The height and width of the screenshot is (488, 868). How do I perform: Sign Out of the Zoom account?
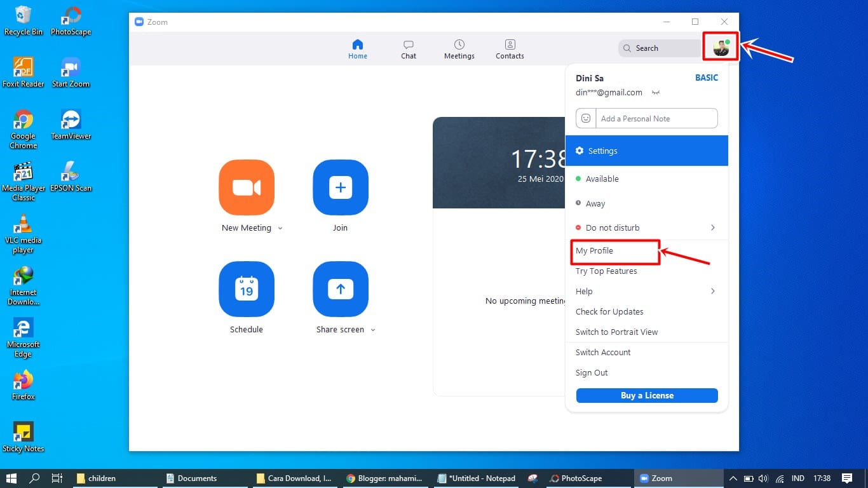591,372
